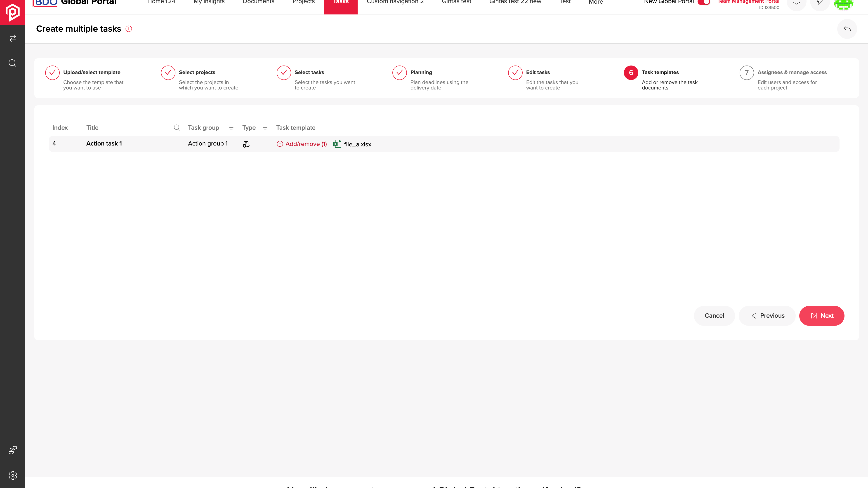Click the Cancel button
The height and width of the screenshot is (488, 868).
714,316
